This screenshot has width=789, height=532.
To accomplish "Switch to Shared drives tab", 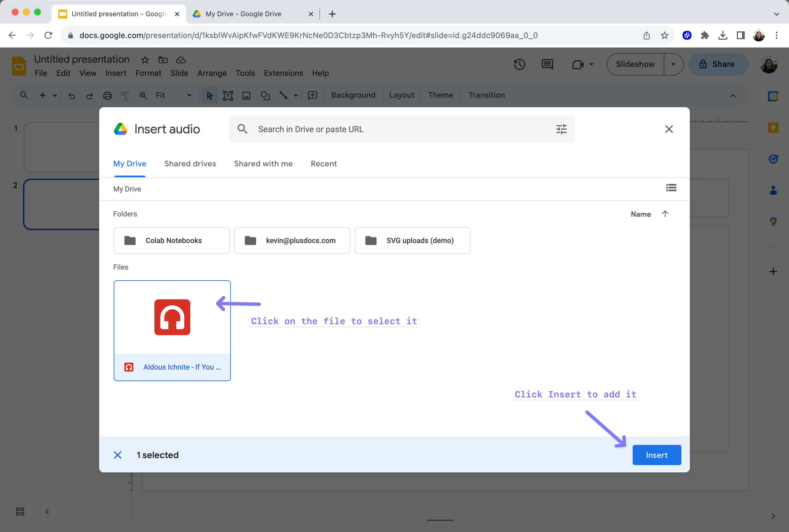I will point(190,164).
